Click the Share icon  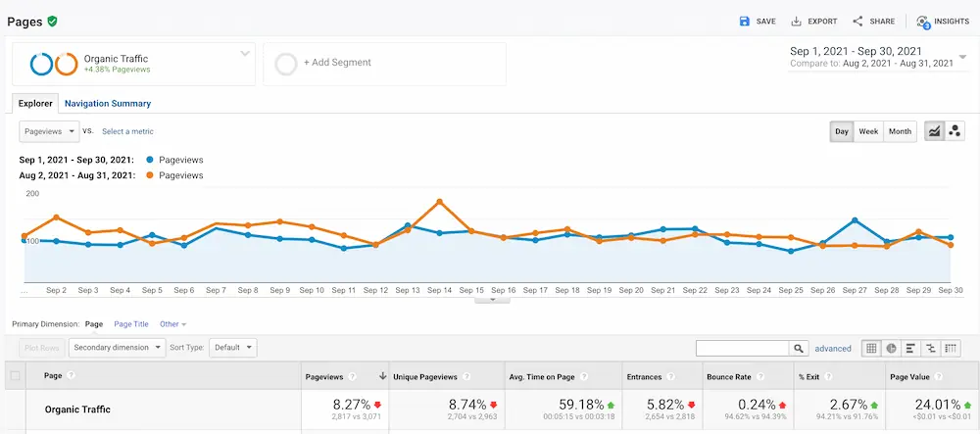[x=857, y=21]
